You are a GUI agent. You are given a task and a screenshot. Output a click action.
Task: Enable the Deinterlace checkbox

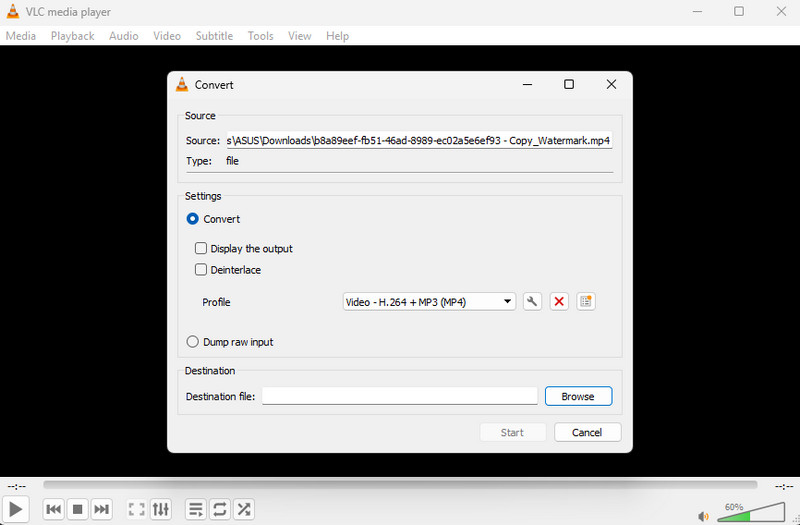201,269
